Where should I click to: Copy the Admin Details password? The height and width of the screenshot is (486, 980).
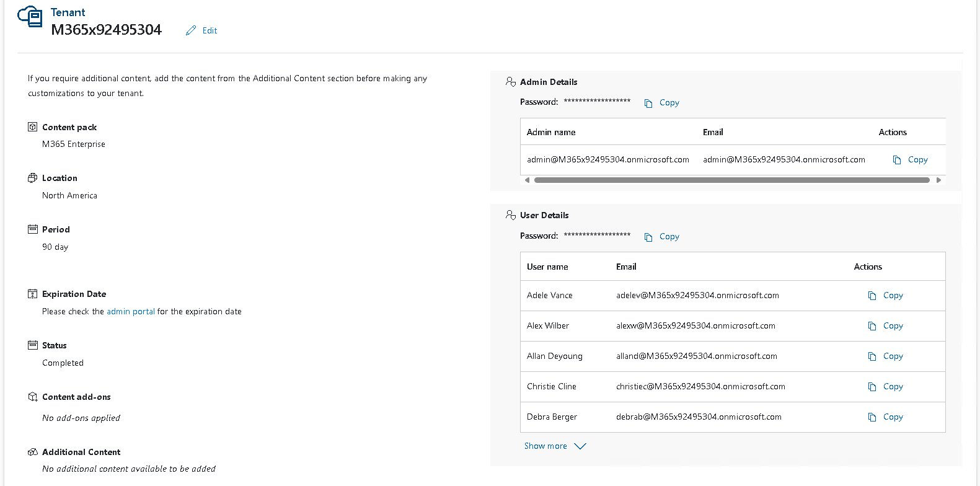point(669,102)
